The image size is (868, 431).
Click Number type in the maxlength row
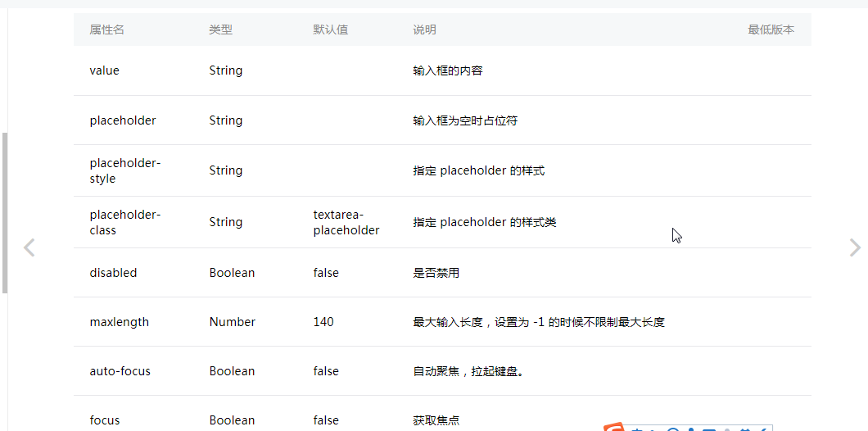coord(233,322)
